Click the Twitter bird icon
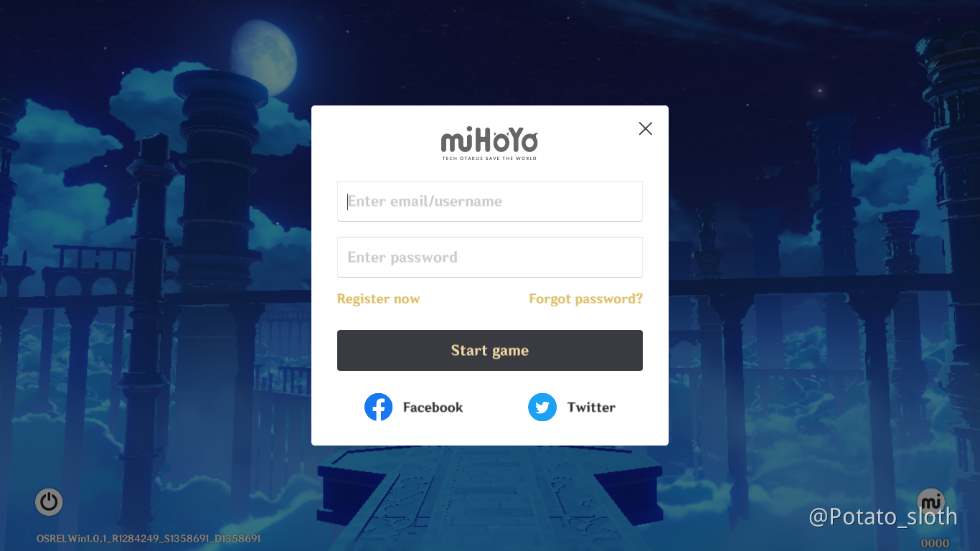Image resolution: width=980 pixels, height=551 pixels. pyautogui.click(x=542, y=407)
